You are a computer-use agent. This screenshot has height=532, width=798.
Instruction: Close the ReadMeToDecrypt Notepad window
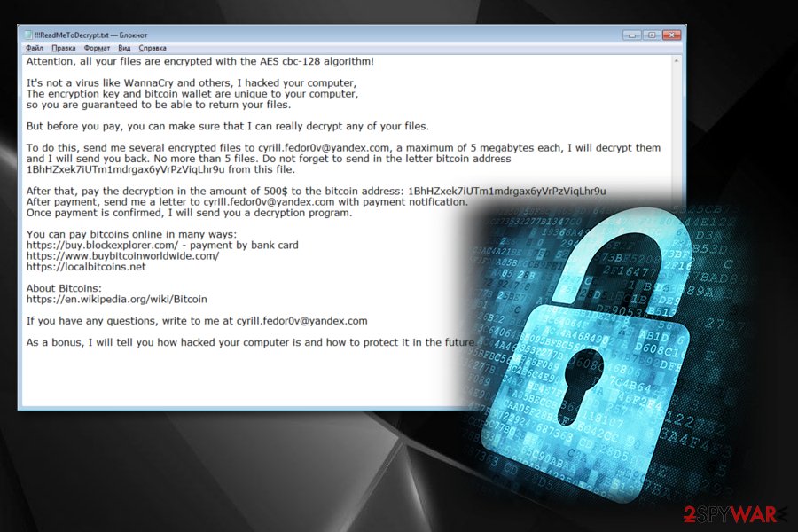671,35
